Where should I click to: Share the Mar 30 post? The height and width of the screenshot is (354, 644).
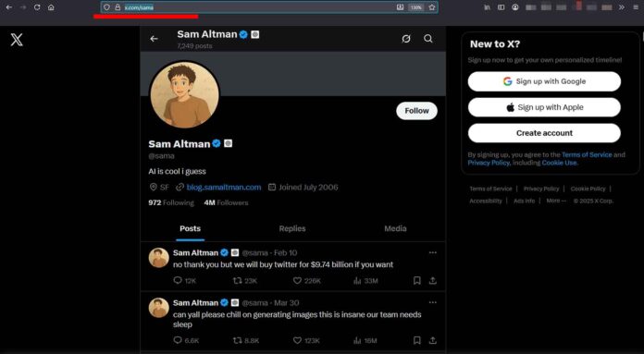(432, 340)
